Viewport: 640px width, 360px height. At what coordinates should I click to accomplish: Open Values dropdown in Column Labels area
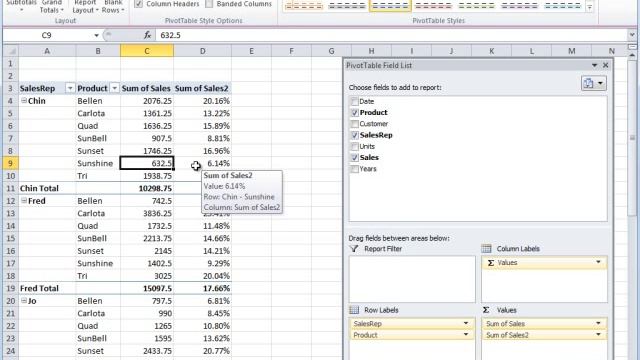coord(598,262)
